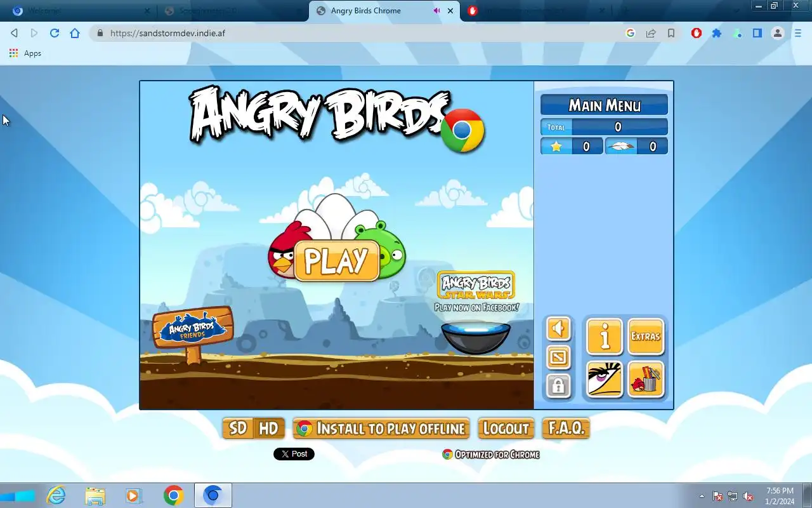Mute game sound with the speaker icon
This screenshot has width=812, height=508.
coord(558,328)
